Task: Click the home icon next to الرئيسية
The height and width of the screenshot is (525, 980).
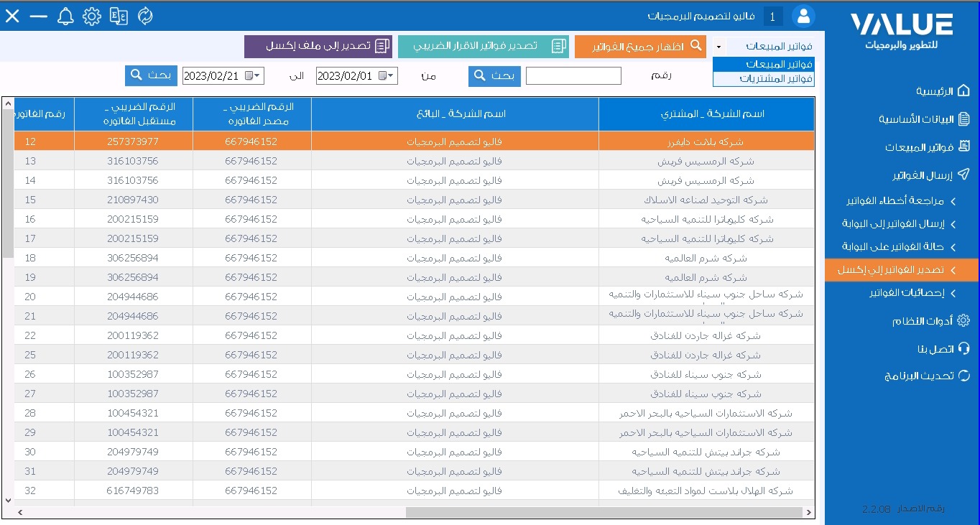Action: [963, 91]
